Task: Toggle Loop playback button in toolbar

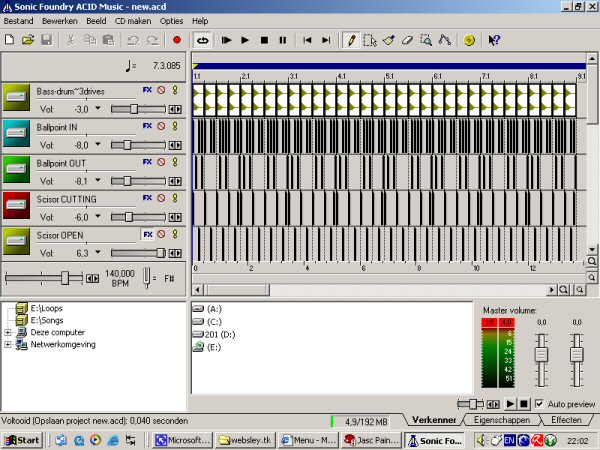Action: (x=202, y=40)
